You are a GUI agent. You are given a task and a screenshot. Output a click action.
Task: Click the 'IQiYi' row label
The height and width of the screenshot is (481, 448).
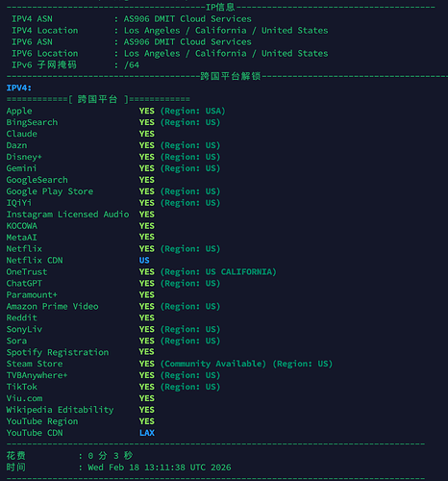pyautogui.click(x=19, y=203)
